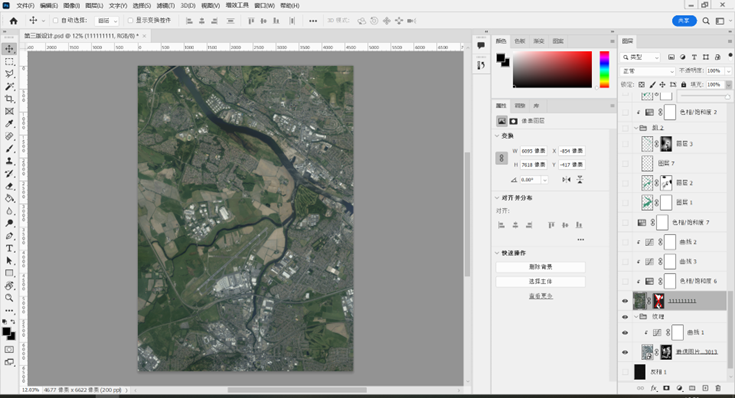This screenshot has height=398, width=735.
Task: Show the 图层 7 layer
Action: coord(625,164)
